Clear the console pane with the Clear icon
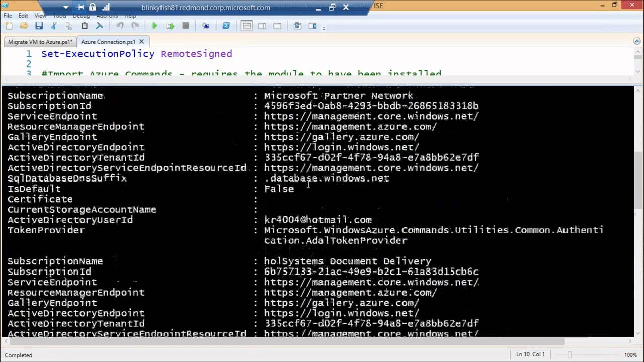The width and height of the screenshot is (644, 362). [99, 26]
